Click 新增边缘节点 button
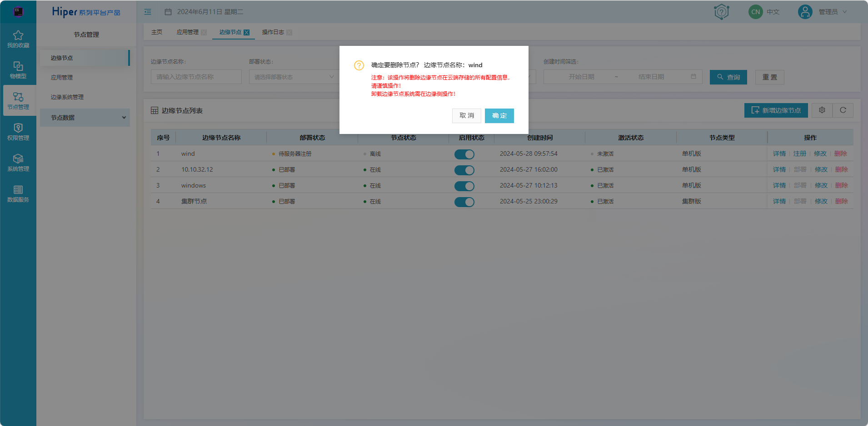 (776, 110)
